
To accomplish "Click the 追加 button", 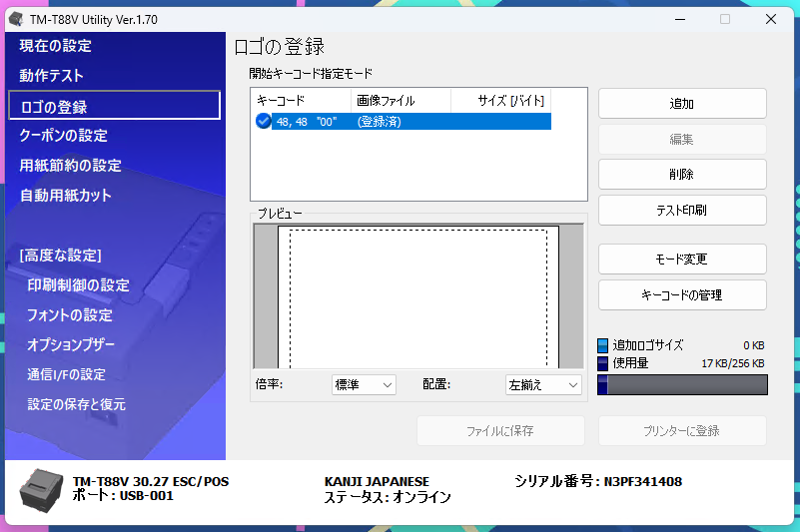I will 682,104.
